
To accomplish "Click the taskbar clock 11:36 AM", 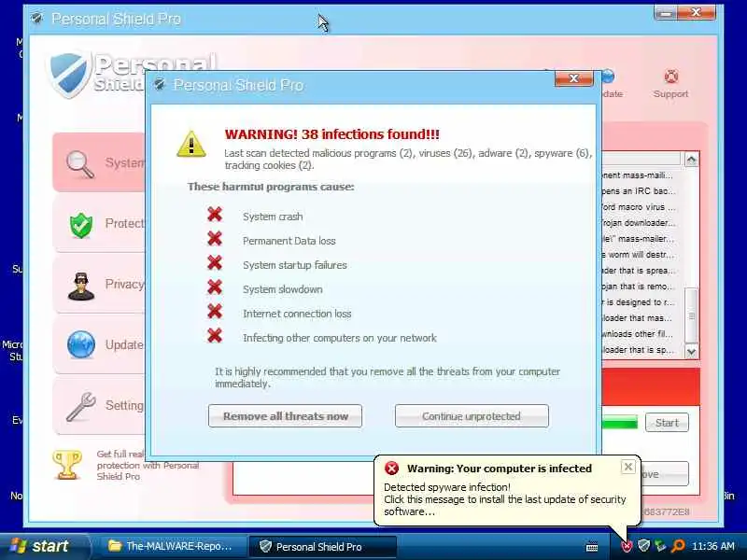I will [713, 546].
